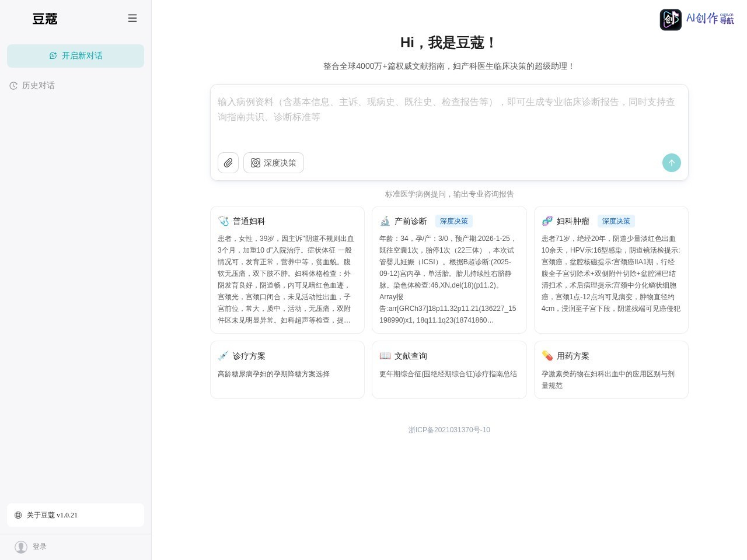This screenshot has width=747, height=560.
Task: Click the new chat icon in 开启新对话
Action: [53, 56]
